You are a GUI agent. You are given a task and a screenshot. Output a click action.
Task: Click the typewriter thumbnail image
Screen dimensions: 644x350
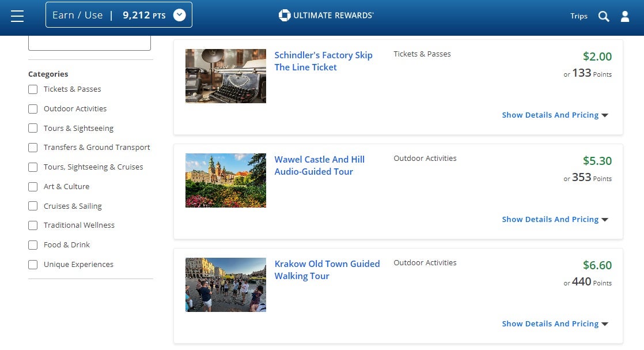(226, 76)
